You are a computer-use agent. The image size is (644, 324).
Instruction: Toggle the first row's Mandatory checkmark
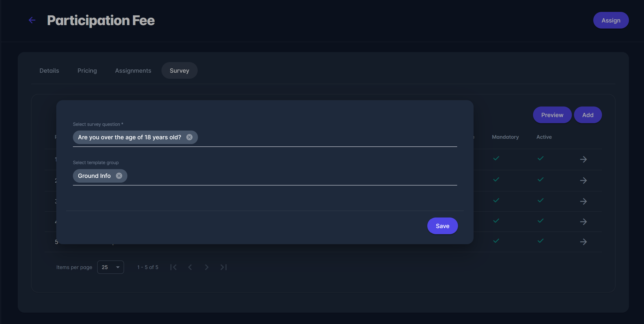click(496, 158)
